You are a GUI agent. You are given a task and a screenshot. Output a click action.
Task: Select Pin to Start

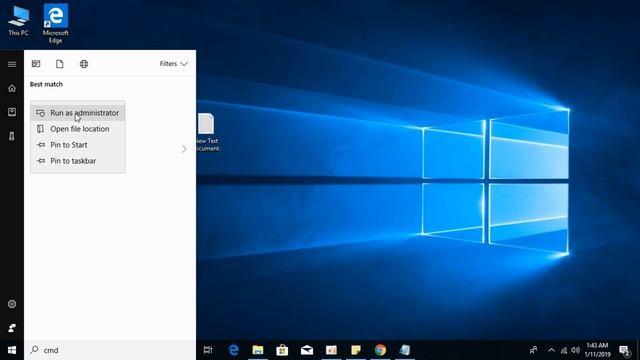78,144
